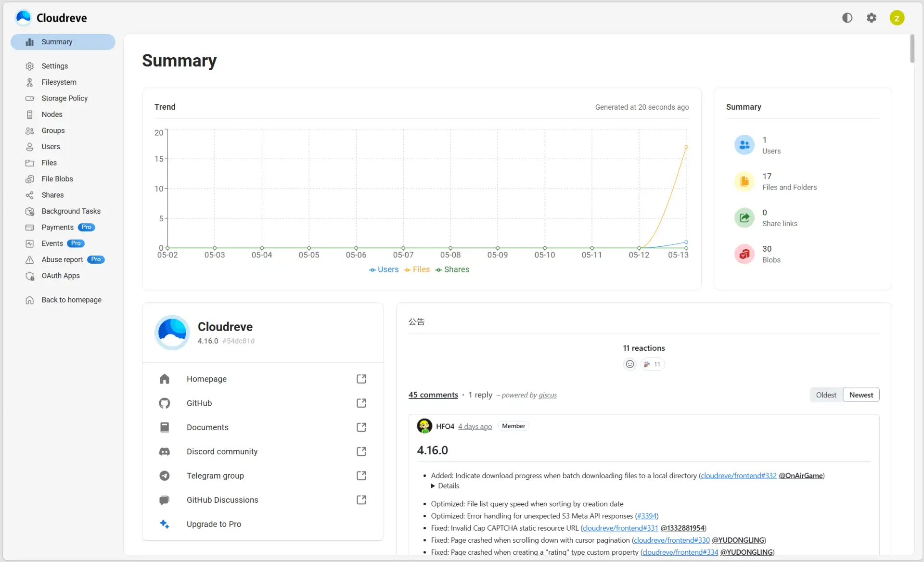Viewport: 924px width, 562px height.
Task: Click the blue Users summary icon
Action: click(x=744, y=145)
